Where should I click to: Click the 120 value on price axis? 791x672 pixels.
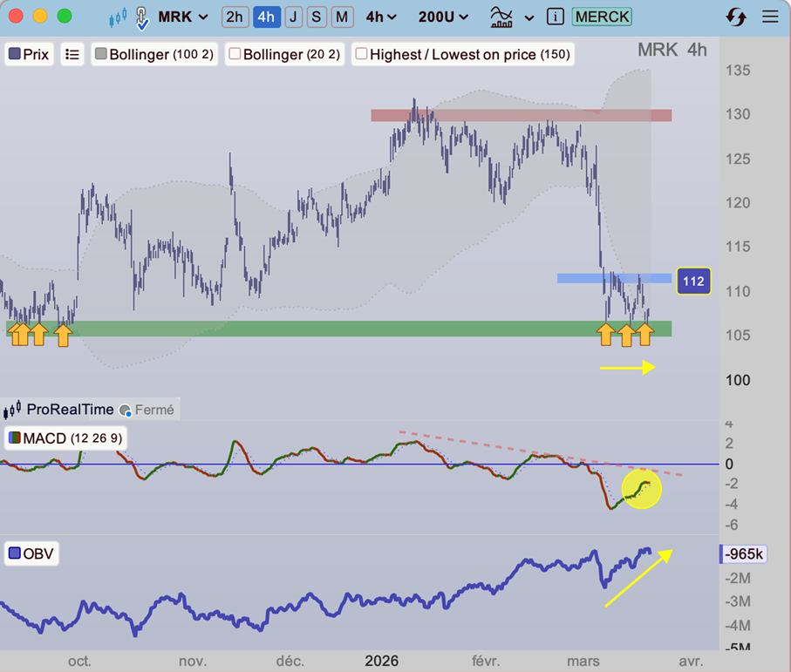(x=738, y=203)
